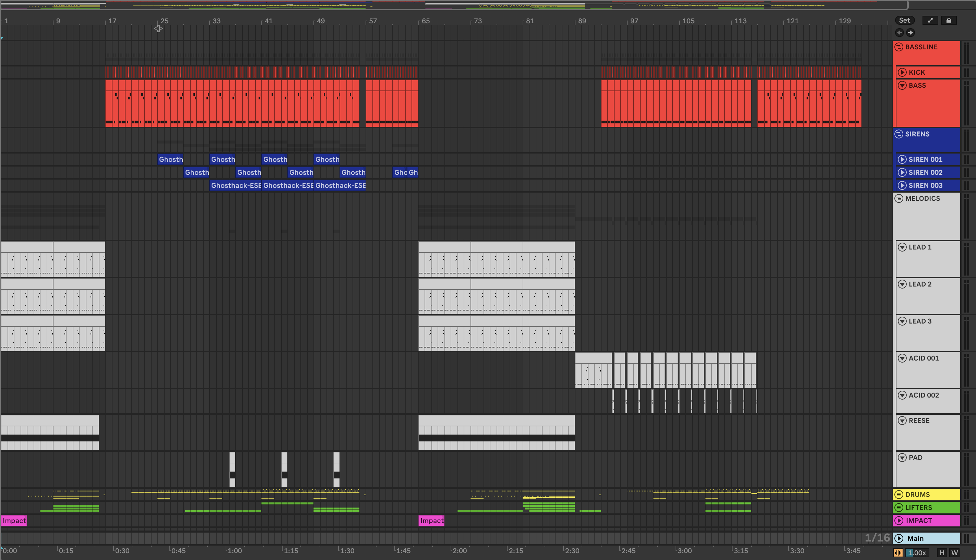Collapse the SIRENS group track
This screenshot has width=976, height=560.
(898, 134)
